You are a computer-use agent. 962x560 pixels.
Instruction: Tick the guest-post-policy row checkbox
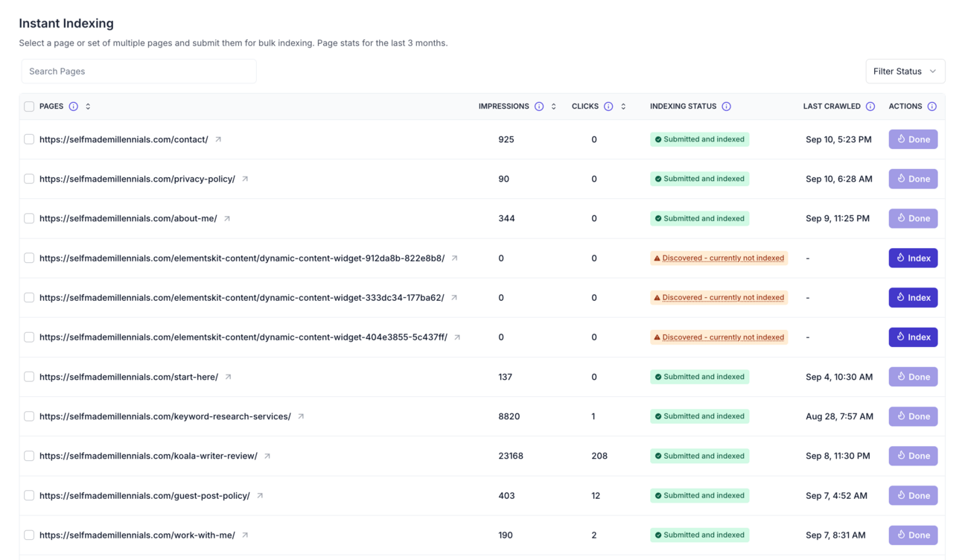tap(29, 495)
